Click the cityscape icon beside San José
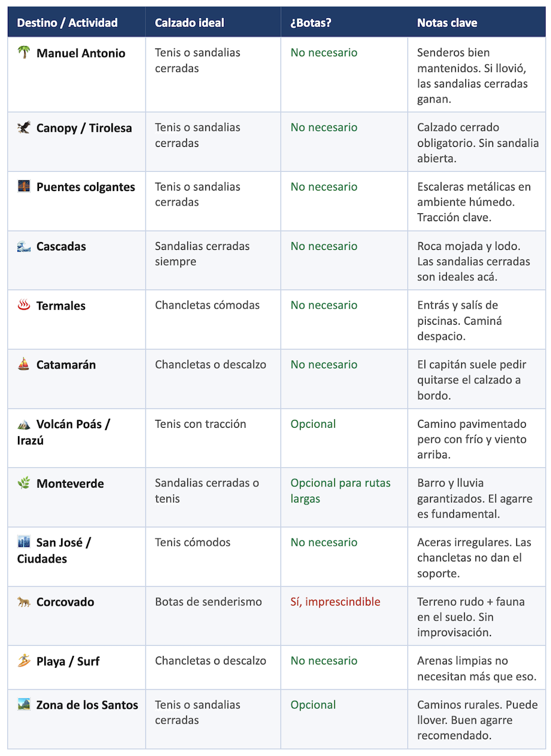The height and width of the screenshot is (756, 551). (23, 542)
